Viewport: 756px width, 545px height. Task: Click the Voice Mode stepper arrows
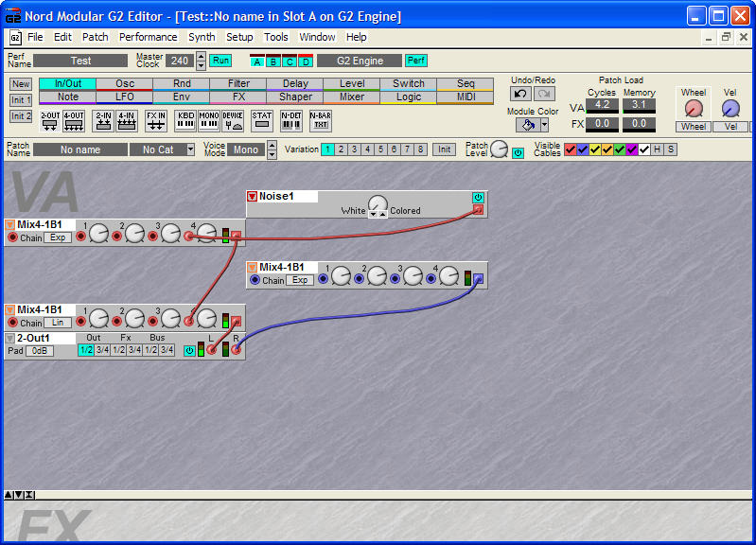(x=272, y=149)
